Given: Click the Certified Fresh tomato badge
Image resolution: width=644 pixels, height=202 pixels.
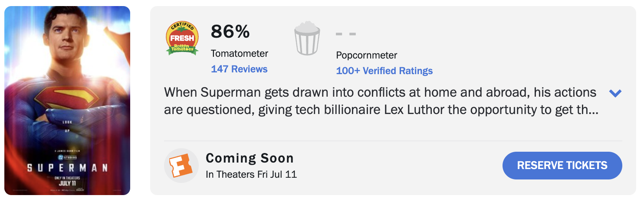Looking at the screenshot, I should pyautogui.click(x=182, y=39).
